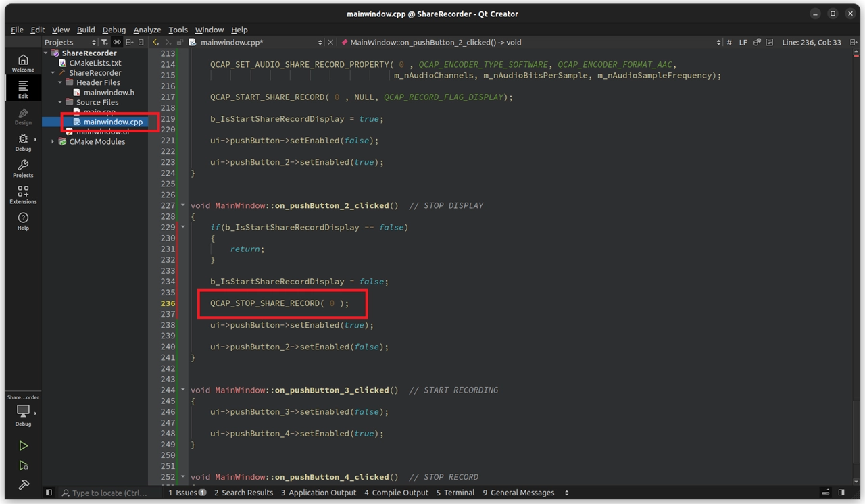Click the code model inspection icon

pyautogui.click(x=758, y=42)
